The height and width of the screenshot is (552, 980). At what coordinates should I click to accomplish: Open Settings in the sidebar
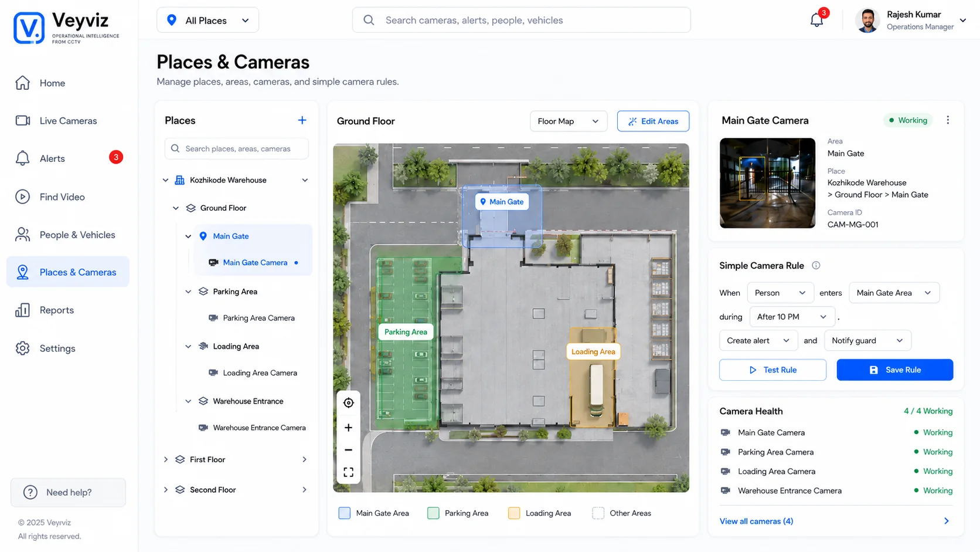(x=68, y=348)
